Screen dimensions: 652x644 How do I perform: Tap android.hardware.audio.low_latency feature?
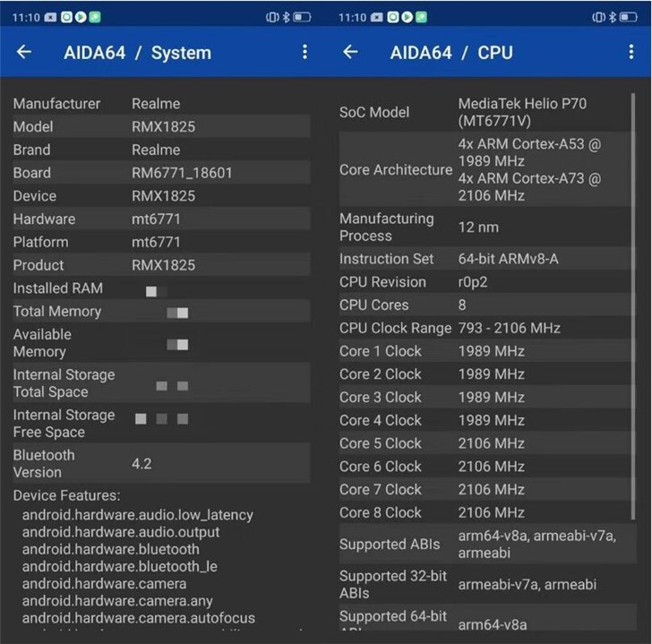[x=138, y=515]
